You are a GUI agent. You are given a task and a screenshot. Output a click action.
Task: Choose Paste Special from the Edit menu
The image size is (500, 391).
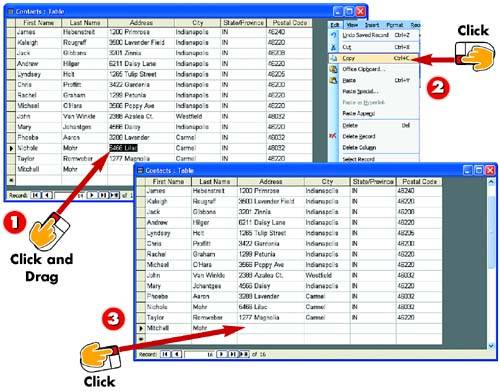click(x=360, y=91)
